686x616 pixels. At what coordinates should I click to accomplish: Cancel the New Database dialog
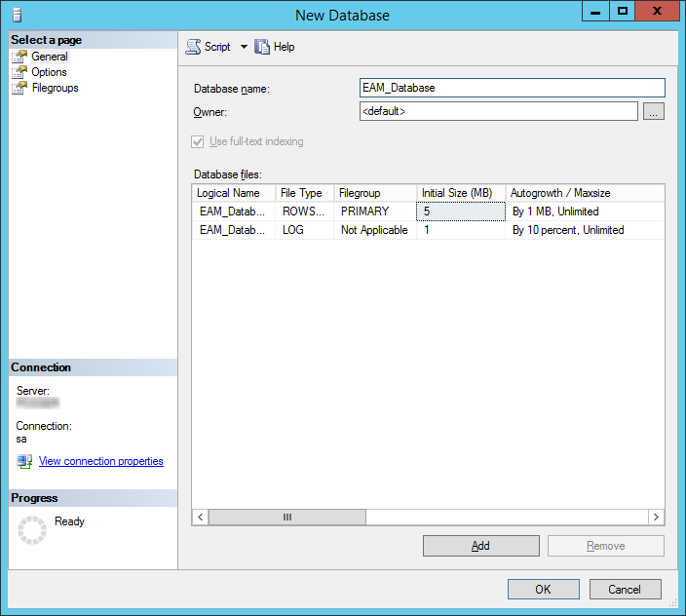(625, 589)
